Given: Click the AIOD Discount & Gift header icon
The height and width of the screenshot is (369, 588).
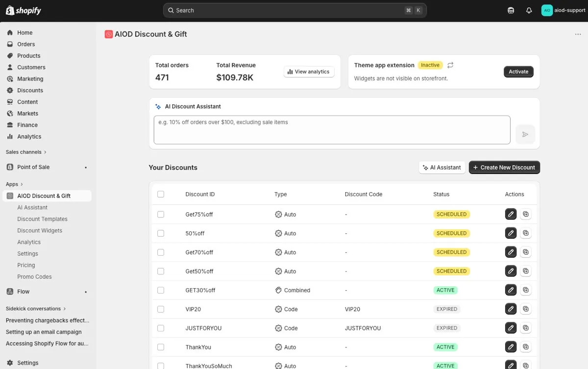Looking at the screenshot, I should point(109,34).
